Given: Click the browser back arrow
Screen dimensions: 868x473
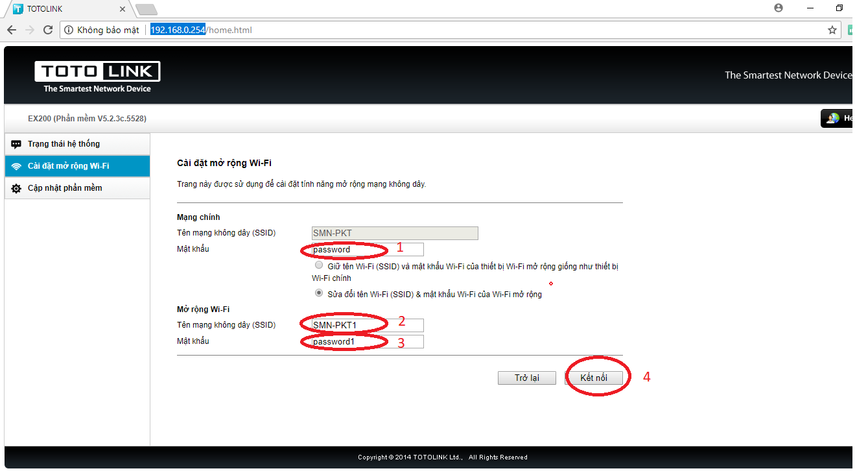Looking at the screenshot, I should point(11,30).
